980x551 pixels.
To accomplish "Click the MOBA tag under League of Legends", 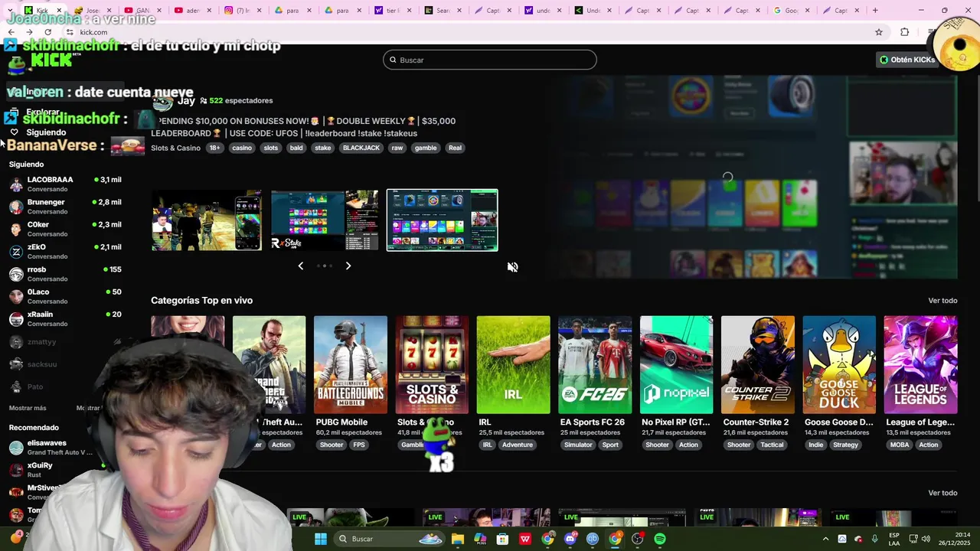I will 900,445.
